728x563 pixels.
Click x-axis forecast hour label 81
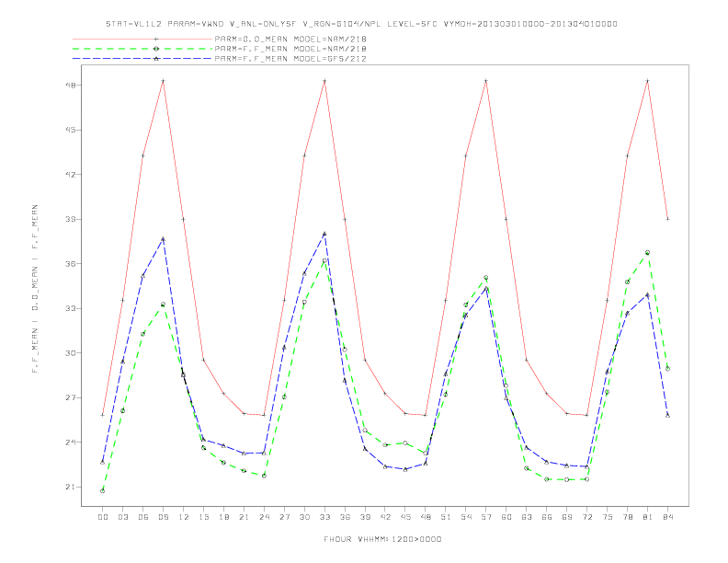(x=648, y=517)
